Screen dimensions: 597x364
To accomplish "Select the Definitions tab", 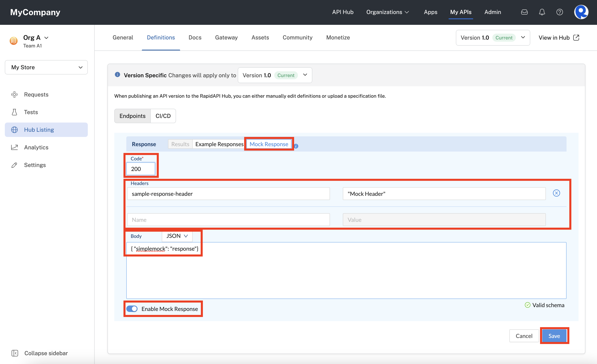I will (x=161, y=37).
